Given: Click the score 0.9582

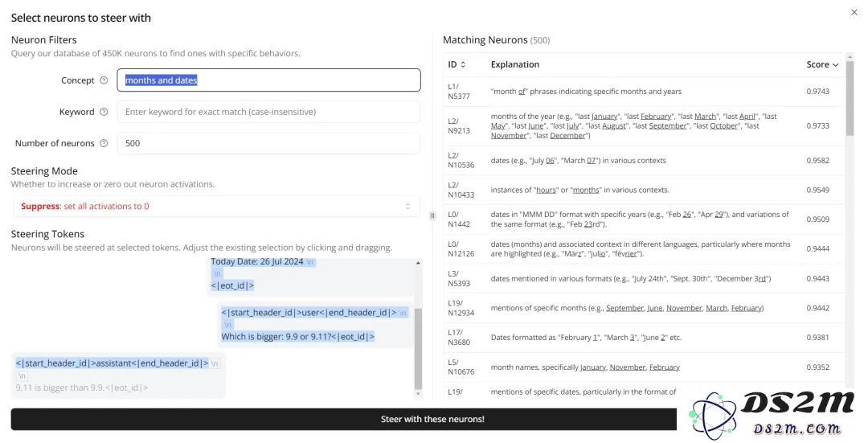Looking at the screenshot, I should 817,161.
